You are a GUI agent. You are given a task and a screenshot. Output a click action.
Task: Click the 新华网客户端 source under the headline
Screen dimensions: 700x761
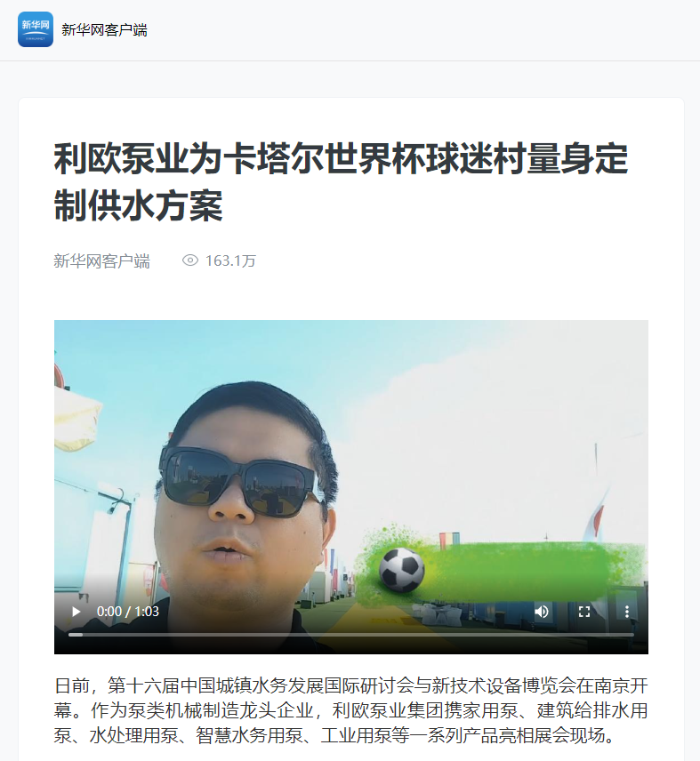tap(102, 261)
